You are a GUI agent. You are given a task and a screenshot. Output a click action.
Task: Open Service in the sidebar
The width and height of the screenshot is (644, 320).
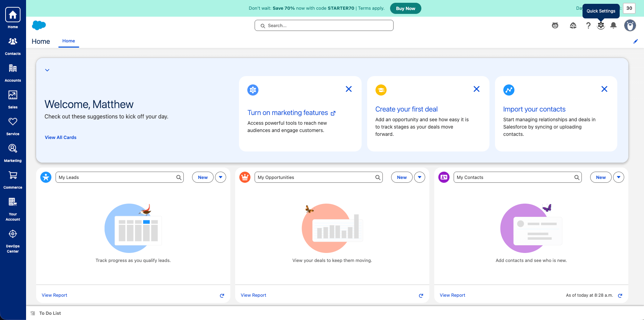[x=13, y=126]
